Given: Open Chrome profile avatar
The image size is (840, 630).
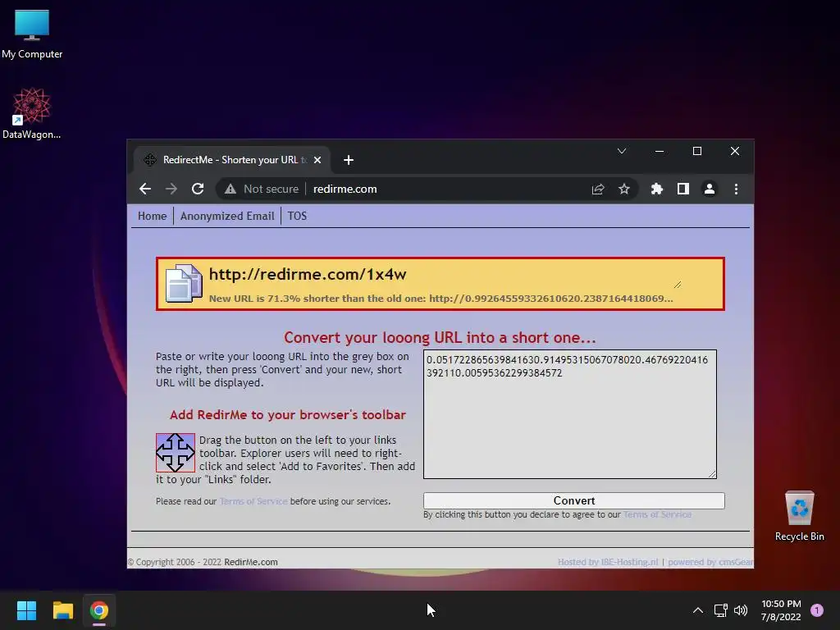Looking at the screenshot, I should (710, 189).
